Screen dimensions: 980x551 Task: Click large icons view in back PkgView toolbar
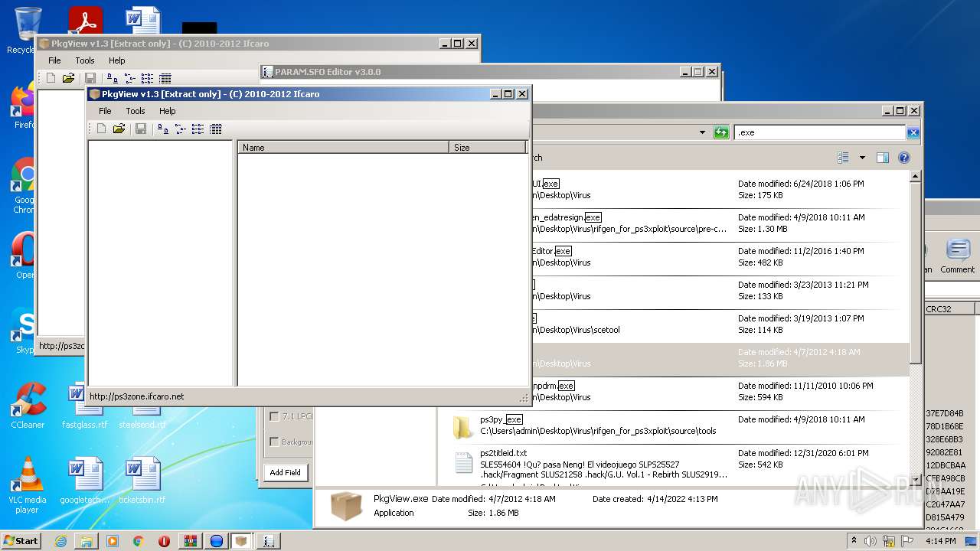pyautogui.click(x=113, y=78)
